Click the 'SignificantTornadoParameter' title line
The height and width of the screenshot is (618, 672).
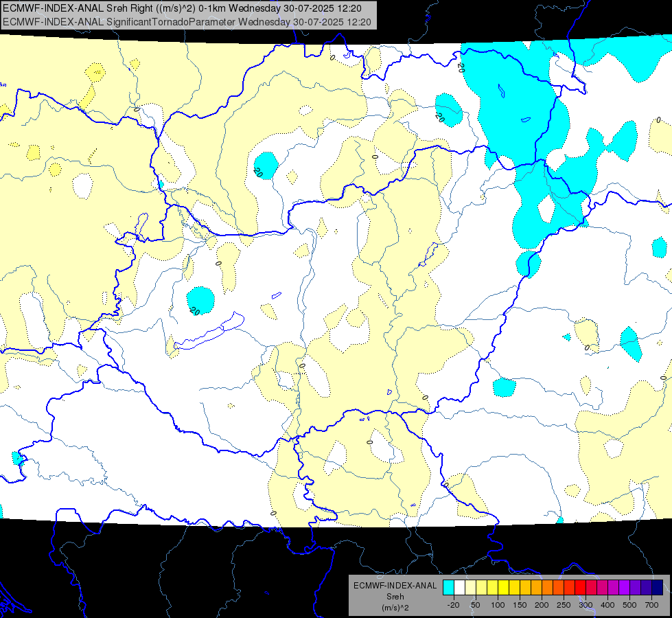[187, 22]
